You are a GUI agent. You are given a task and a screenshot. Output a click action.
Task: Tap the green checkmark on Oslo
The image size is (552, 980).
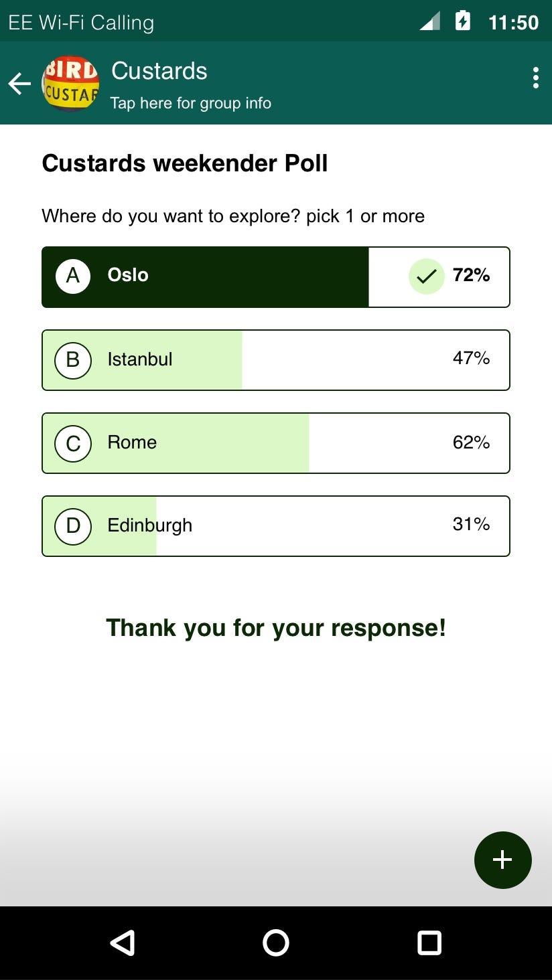click(426, 276)
